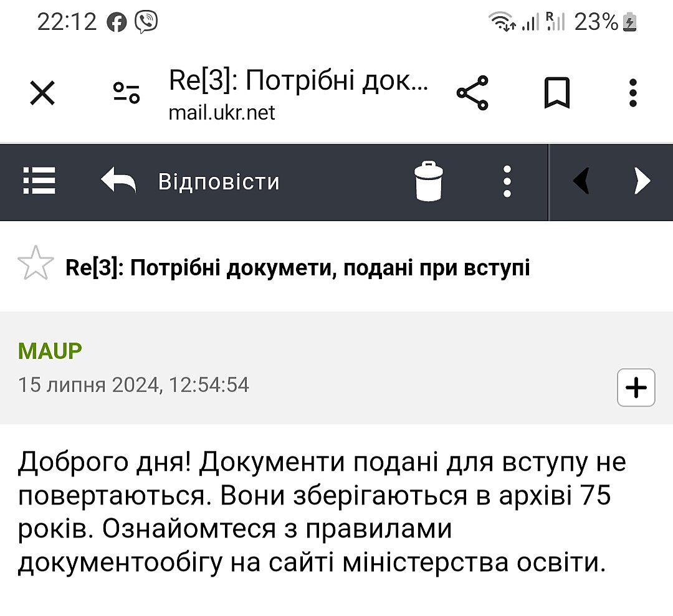Tap the reply arrow icon
This screenshot has width=673, height=616.
[x=118, y=181]
